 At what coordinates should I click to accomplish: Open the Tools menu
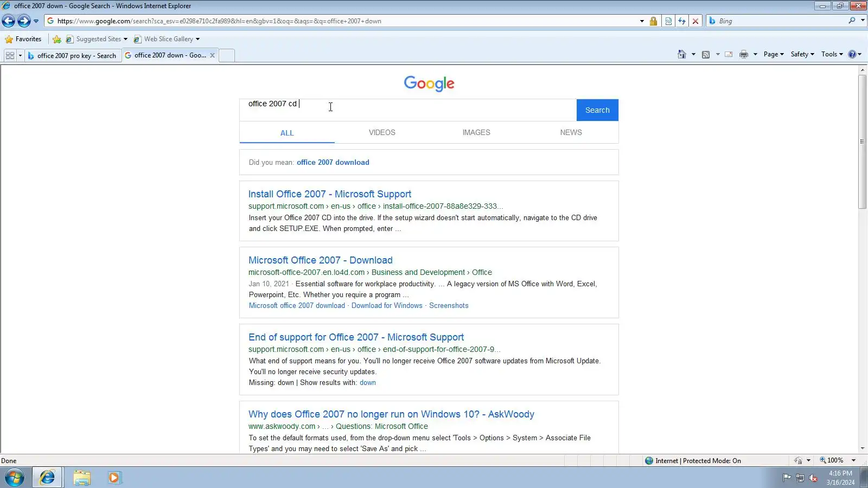pos(832,54)
